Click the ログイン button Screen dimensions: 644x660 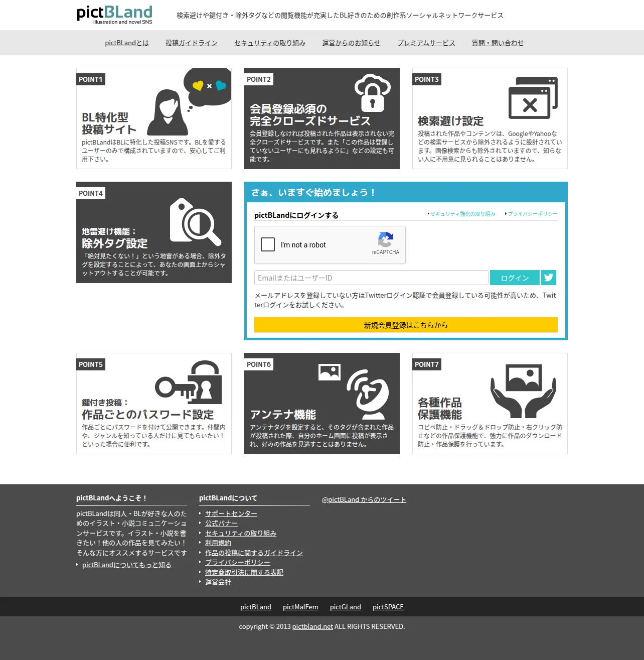[x=515, y=278]
